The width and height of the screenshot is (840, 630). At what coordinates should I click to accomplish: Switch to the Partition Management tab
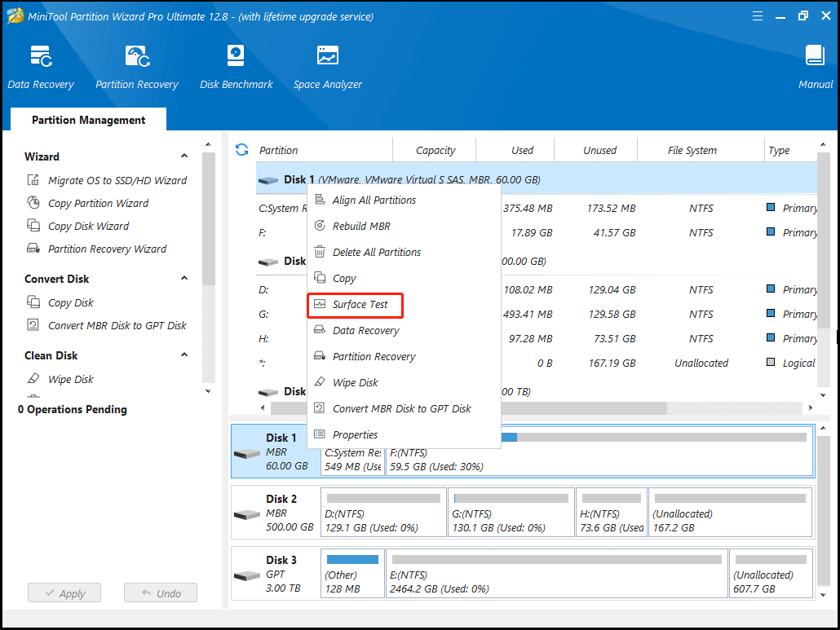point(88,120)
